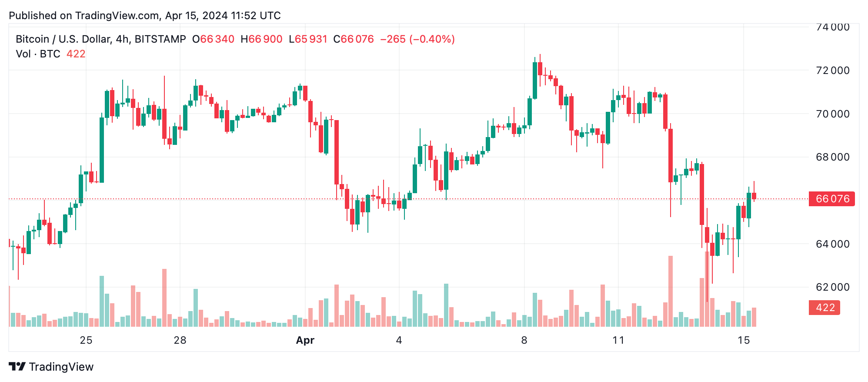Click the 74 000 price axis label
Screen dimensions: 868x382
point(832,27)
